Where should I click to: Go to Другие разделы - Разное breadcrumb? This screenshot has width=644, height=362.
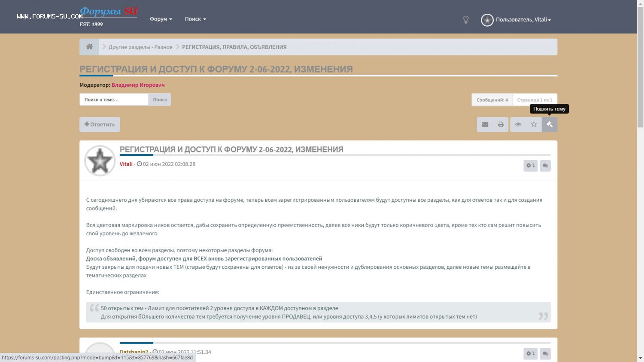[140, 47]
